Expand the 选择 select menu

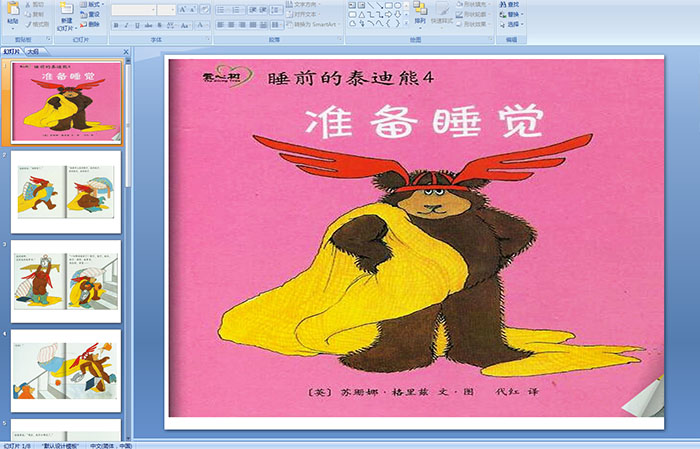[x=512, y=24]
